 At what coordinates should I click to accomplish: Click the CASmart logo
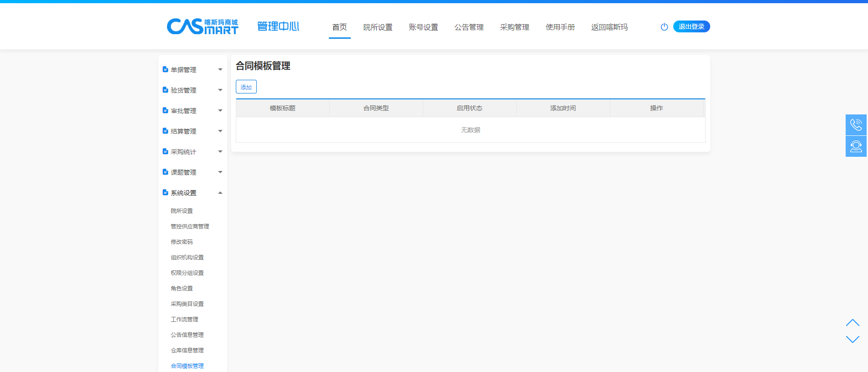[203, 26]
